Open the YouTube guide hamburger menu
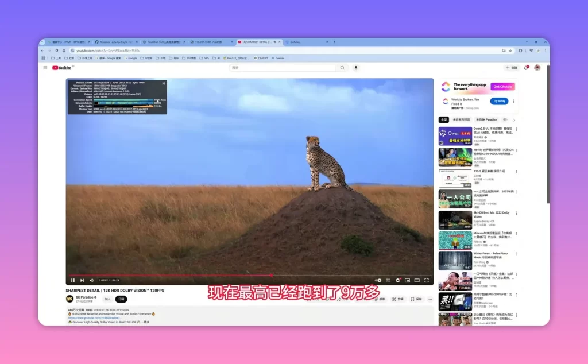The image size is (588, 364). pos(45,68)
